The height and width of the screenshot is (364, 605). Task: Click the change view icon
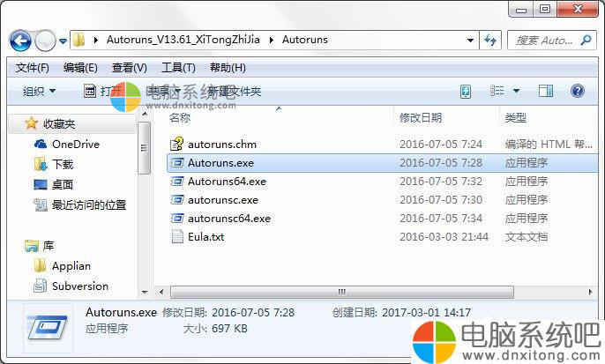tap(497, 91)
